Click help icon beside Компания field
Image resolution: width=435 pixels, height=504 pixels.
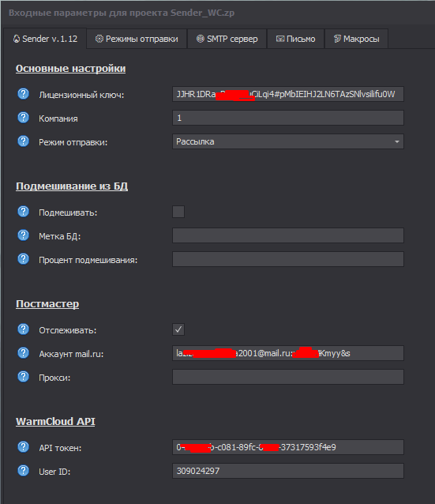pos(23,118)
